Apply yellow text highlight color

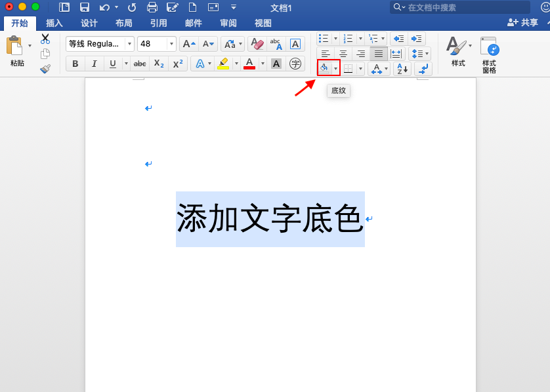tap(223, 64)
